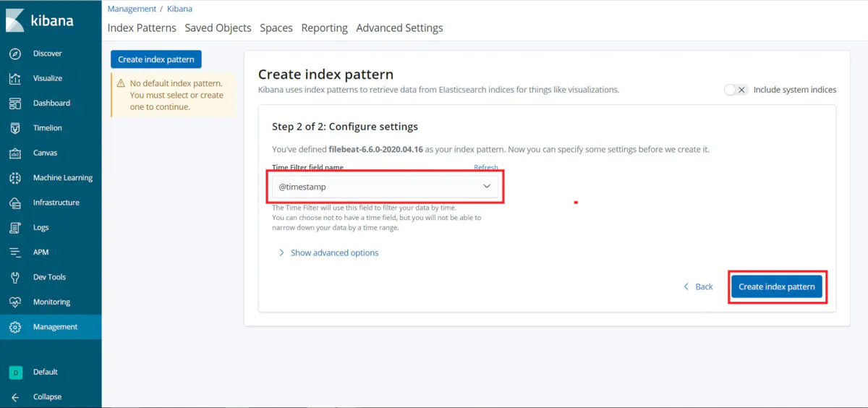Click the Kibana logo icon
Viewport: 868px width, 408px height.
click(x=15, y=21)
